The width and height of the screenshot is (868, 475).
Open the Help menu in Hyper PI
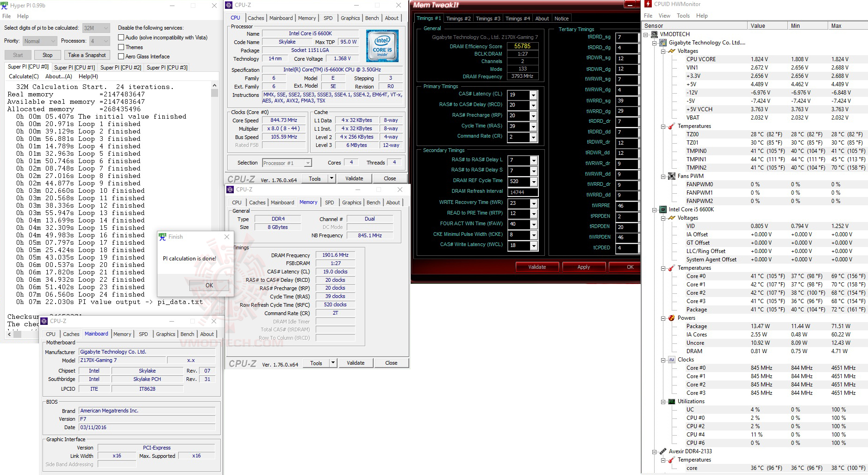23,16
